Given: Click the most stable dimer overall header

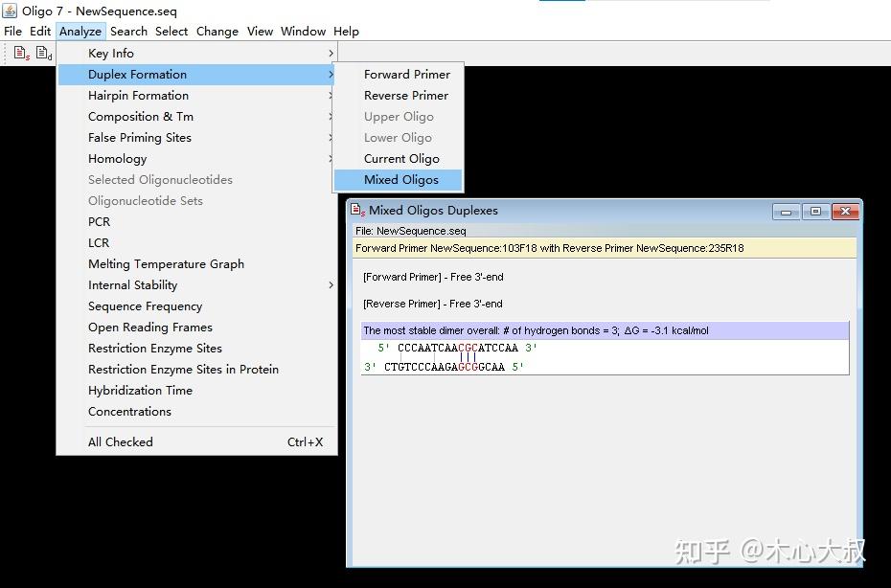Looking at the screenshot, I should [605, 330].
